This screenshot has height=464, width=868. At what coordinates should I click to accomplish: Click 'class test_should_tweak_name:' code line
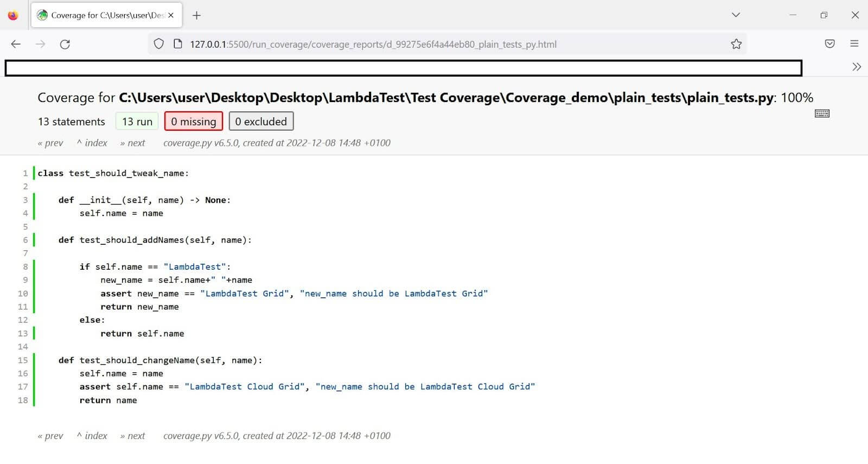[113, 173]
